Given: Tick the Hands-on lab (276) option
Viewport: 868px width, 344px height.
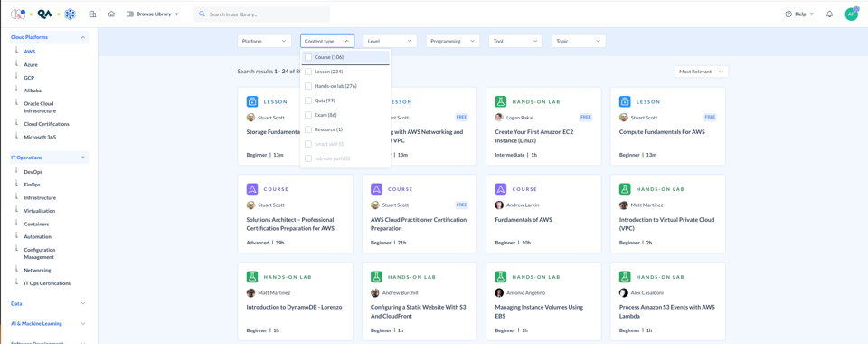Looking at the screenshot, I should click(x=308, y=86).
